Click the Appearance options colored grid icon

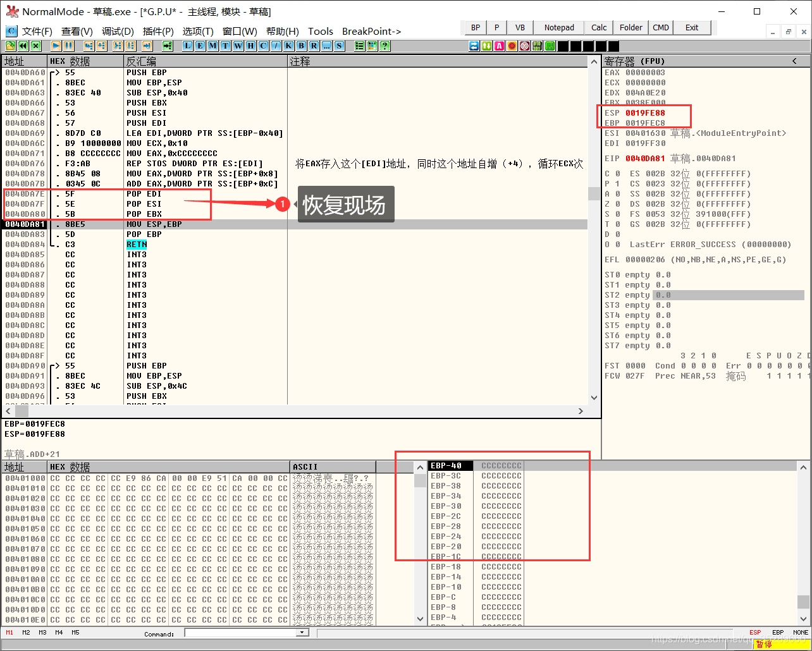point(372,46)
